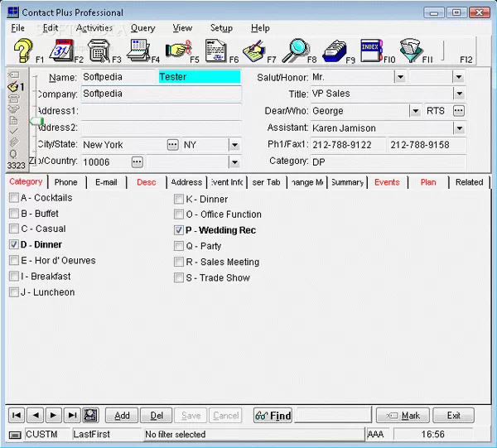Uncheck the D - Dinner checkbox
This screenshot has height=448, width=497.
pos(14,244)
